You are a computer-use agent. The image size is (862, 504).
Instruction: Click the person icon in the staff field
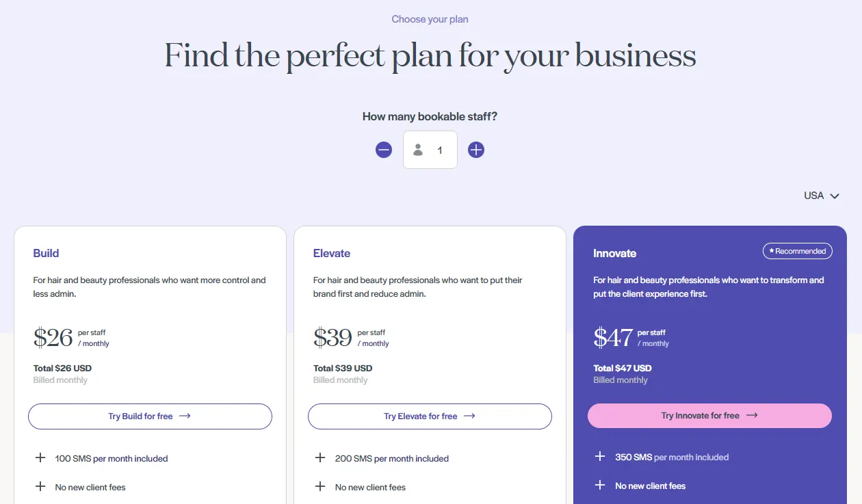click(x=417, y=150)
